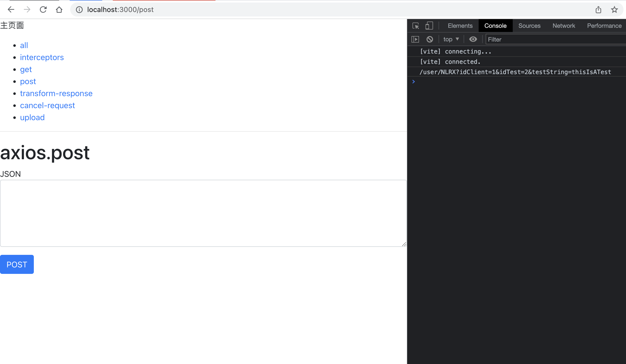Bookmark the page with the star icon

point(614,10)
